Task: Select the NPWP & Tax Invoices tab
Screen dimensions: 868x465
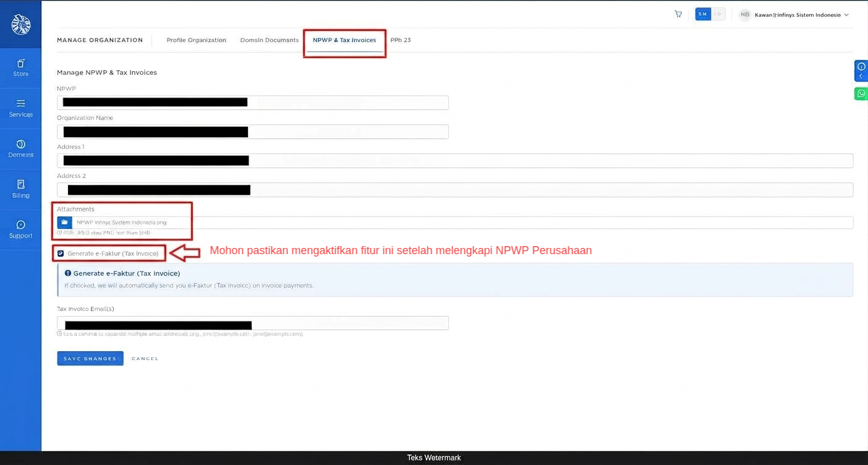Action: point(344,40)
